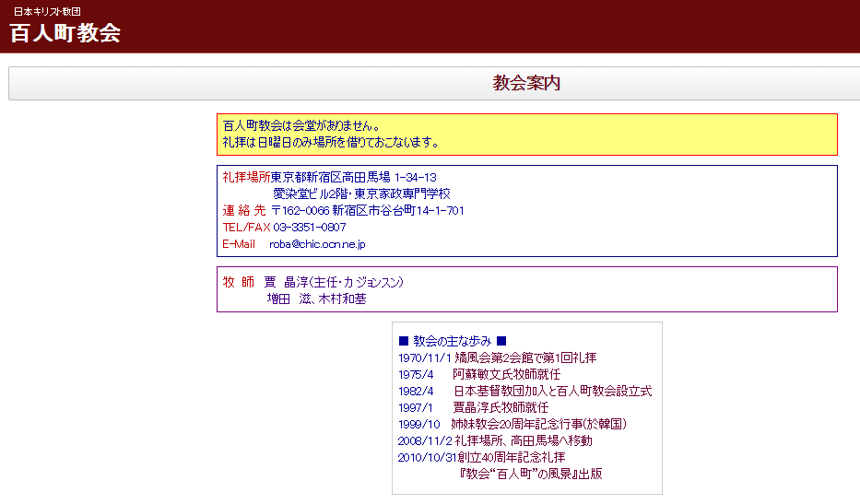
Task: Select the postal address 〒162-0066 新宿区市谷台町14-1-701
Action: coord(368,211)
